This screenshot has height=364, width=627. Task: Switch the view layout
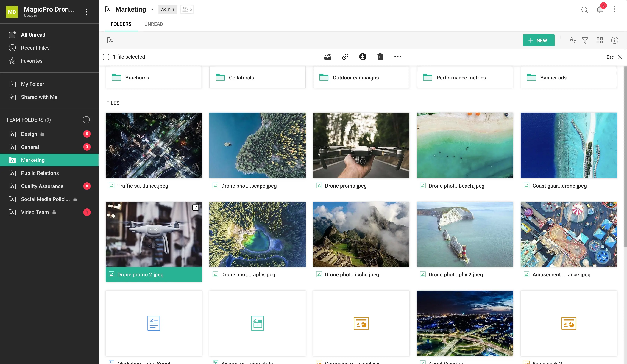[600, 40]
